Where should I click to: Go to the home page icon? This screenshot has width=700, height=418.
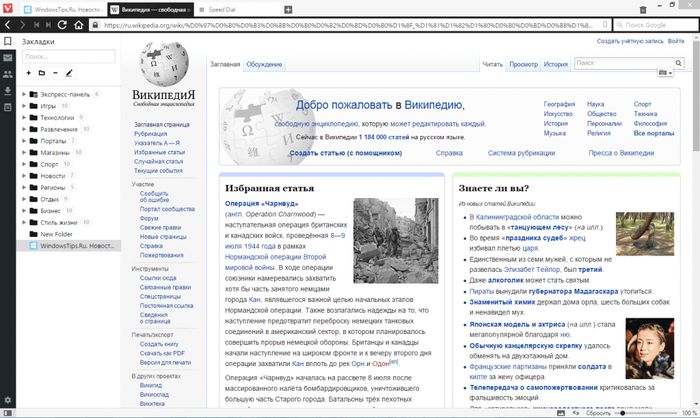point(78,24)
